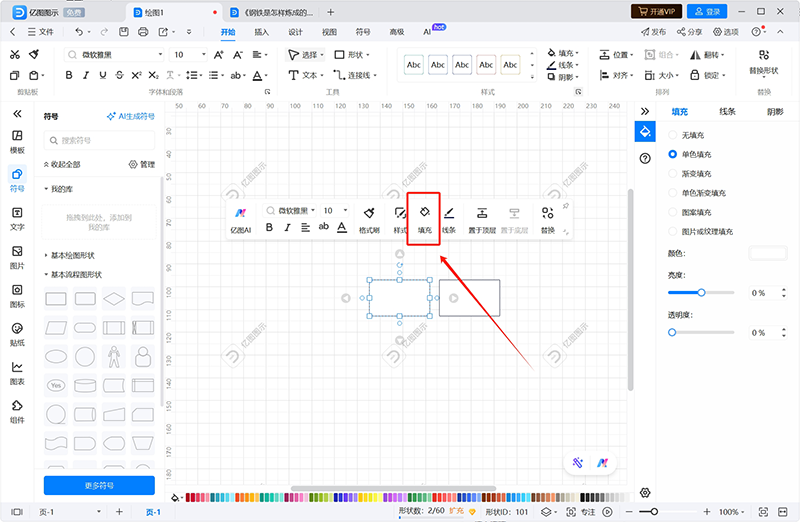The image size is (800, 522).
Task: Click the Save icon in quick toolbar
Action: pos(123,32)
